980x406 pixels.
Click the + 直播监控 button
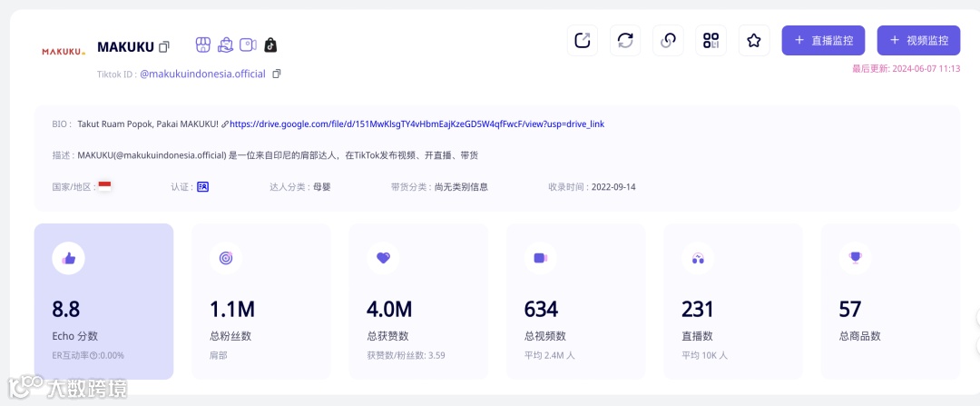pyautogui.click(x=823, y=41)
